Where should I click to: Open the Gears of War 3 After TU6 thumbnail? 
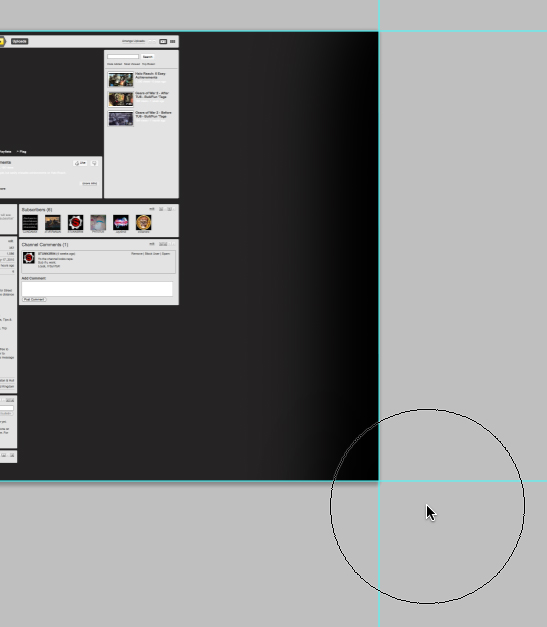(121, 99)
